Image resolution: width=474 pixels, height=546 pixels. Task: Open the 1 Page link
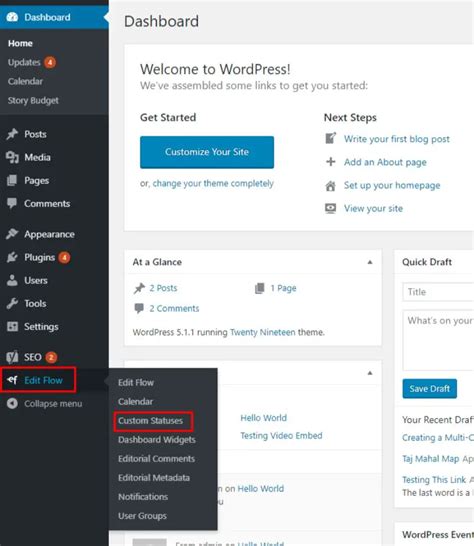pos(283,288)
